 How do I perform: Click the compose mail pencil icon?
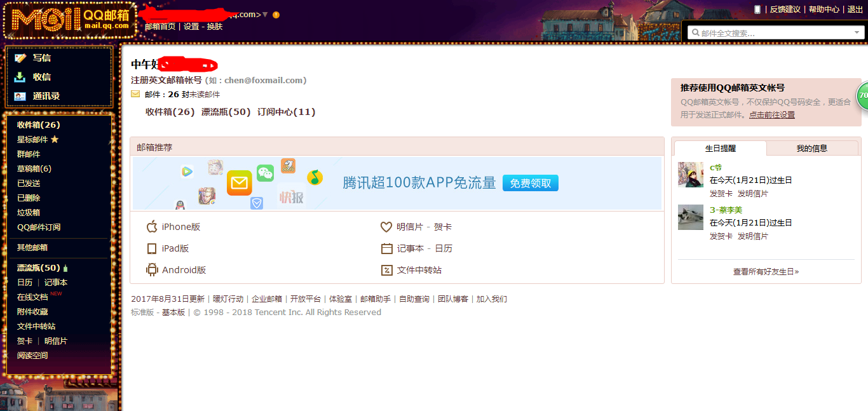click(20, 58)
